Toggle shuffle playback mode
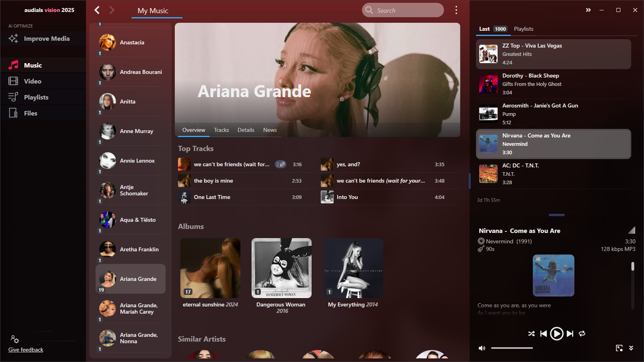Screen dimensions: 644x362 coord(531,334)
